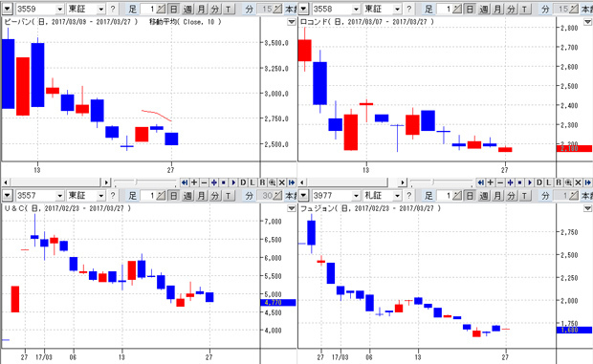Viewport: 593px width, 364px height.
Task: Jump to last bar below 3559 chart
Action: (x=292, y=182)
